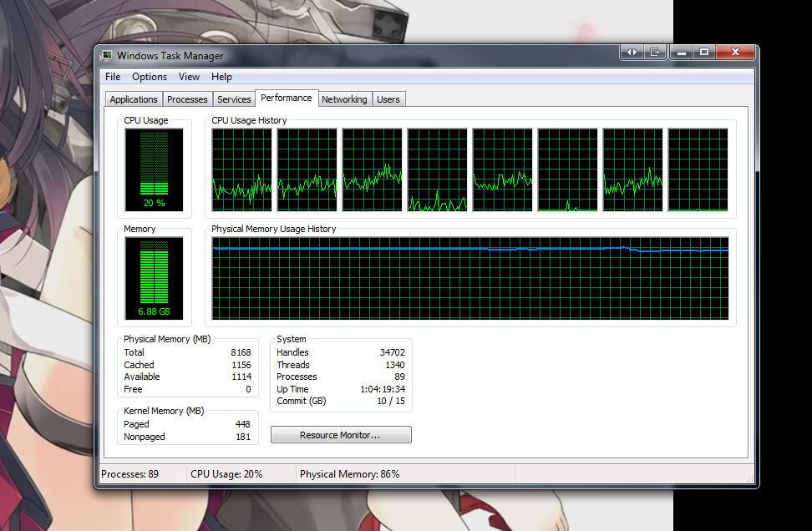Image resolution: width=812 pixels, height=531 pixels.
Task: Open the File menu
Action: click(x=113, y=77)
